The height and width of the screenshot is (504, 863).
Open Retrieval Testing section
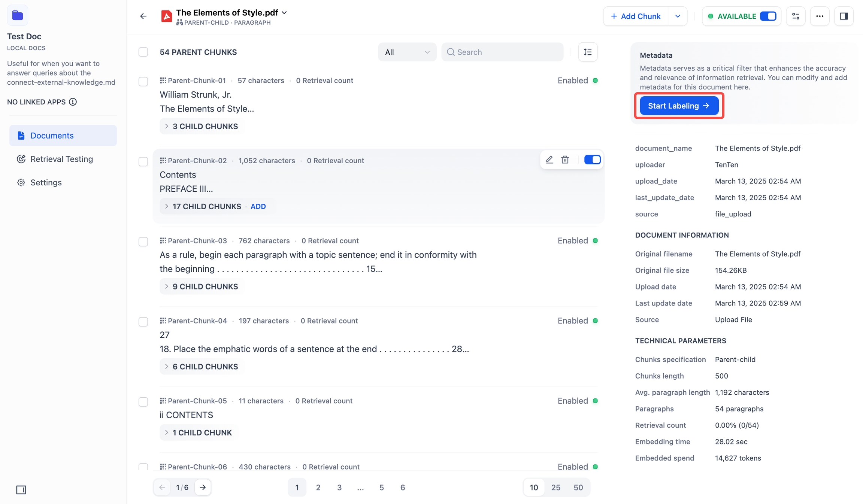coord(61,159)
